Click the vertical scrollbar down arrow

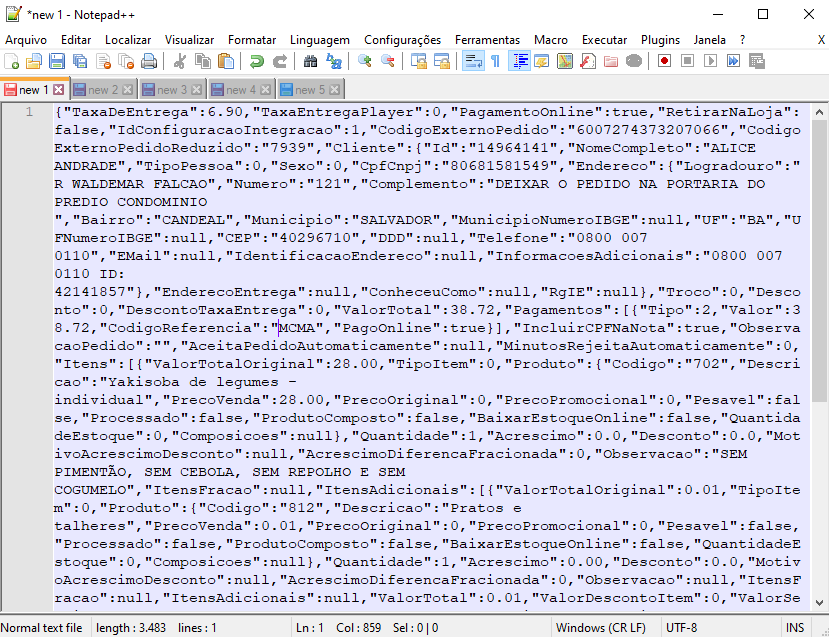[x=819, y=602]
